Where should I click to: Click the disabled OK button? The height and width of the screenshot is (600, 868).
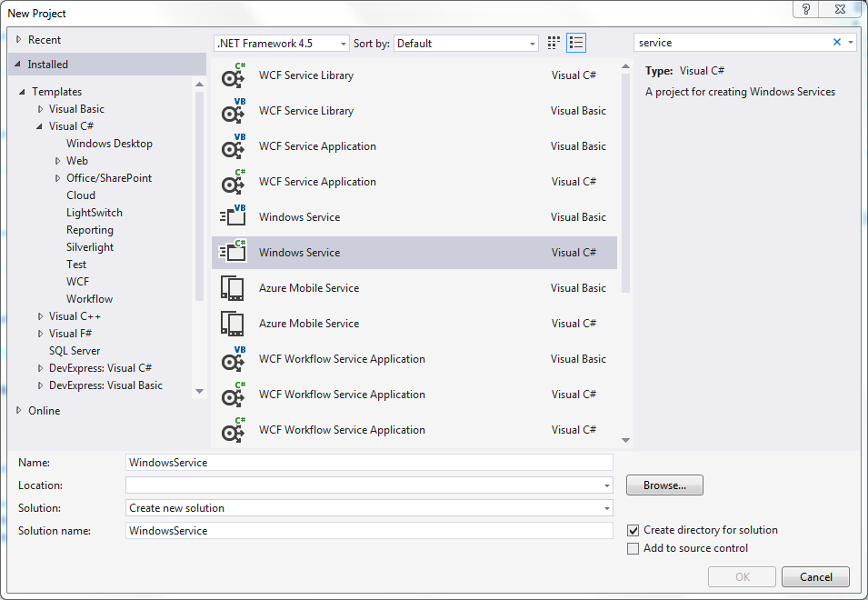click(x=742, y=576)
